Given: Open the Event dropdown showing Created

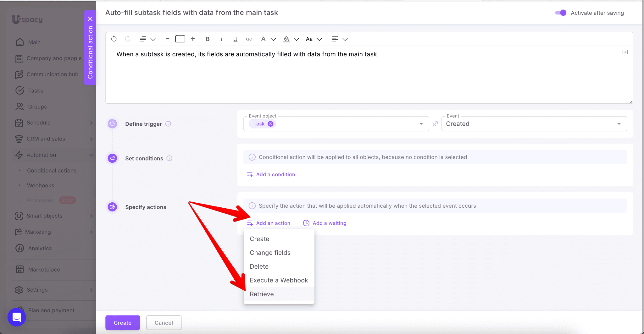Looking at the screenshot, I should tap(534, 124).
